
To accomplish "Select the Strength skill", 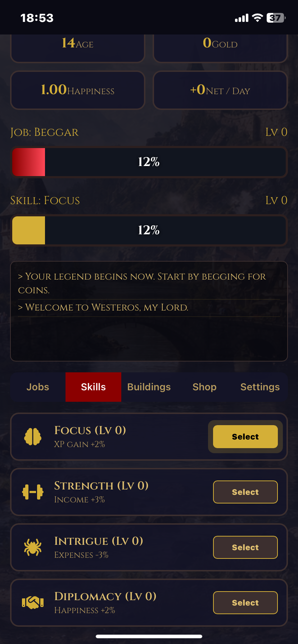I will pyautogui.click(x=245, y=492).
